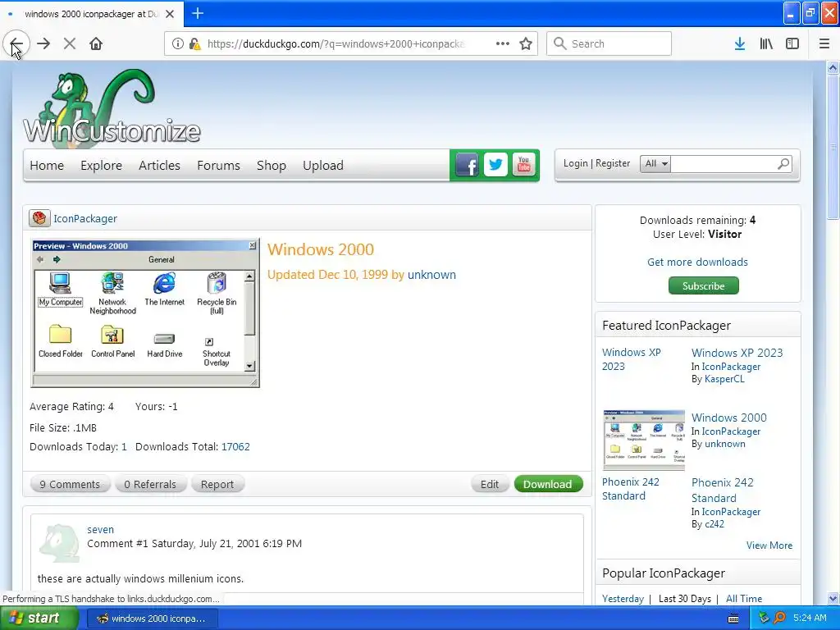Click the IconPackager category icon

point(39,218)
